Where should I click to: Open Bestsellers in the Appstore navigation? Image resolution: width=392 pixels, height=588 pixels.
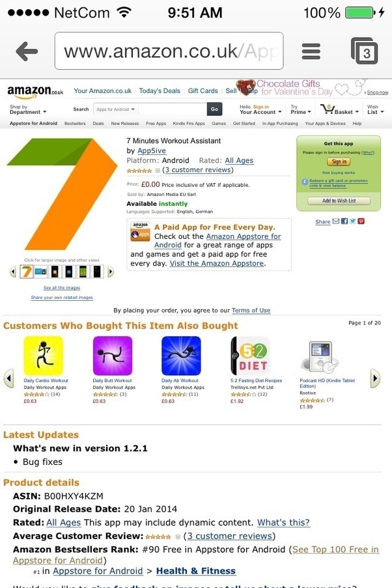pos(75,123)
